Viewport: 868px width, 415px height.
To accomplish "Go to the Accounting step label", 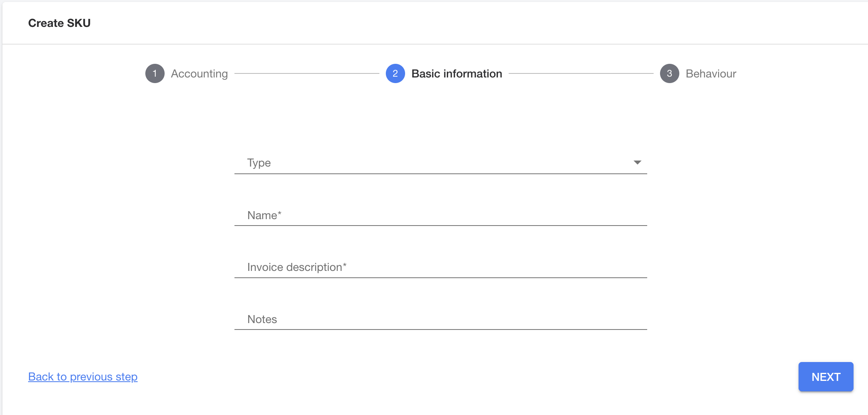I will pyautogui.click(x=199, y=74).
